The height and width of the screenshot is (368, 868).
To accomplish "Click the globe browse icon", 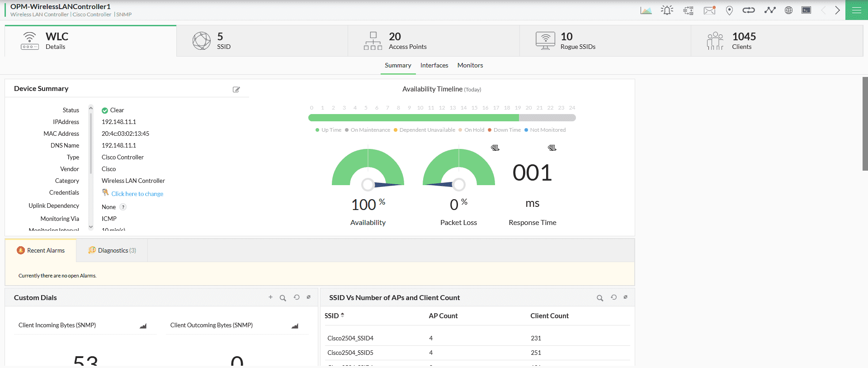I will pyautogui.click(x=788, y=10).
